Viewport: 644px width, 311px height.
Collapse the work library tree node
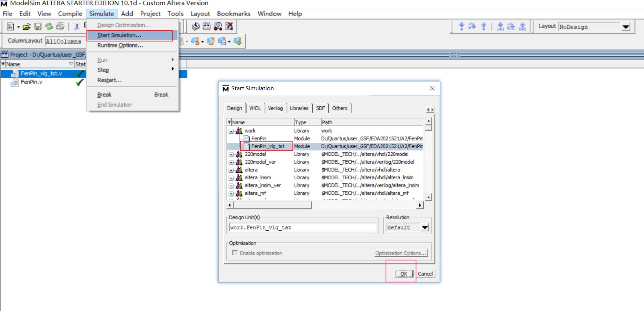click(231, 131)
